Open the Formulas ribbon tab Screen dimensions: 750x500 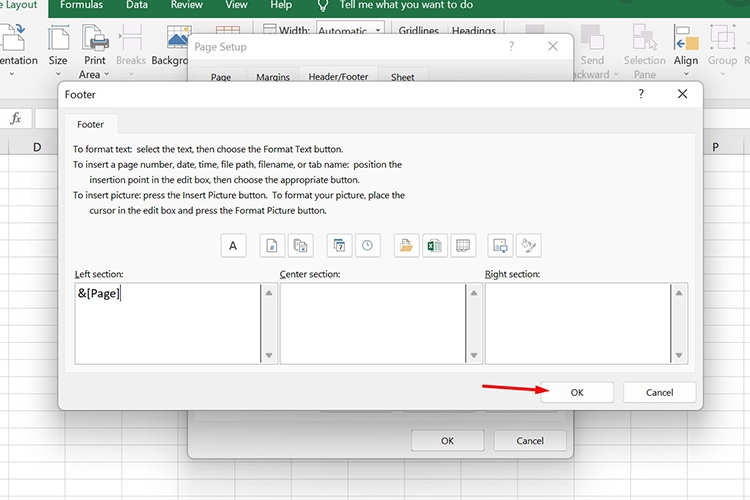tap(81, 5)
